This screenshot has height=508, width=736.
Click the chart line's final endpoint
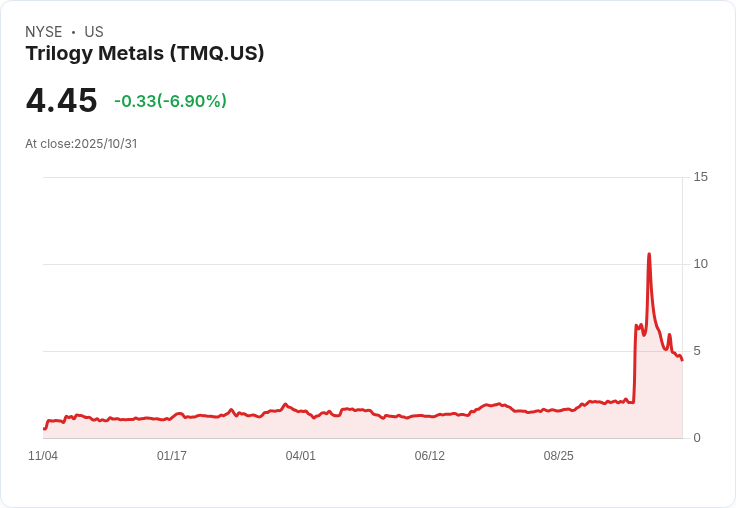pos(682,360)
